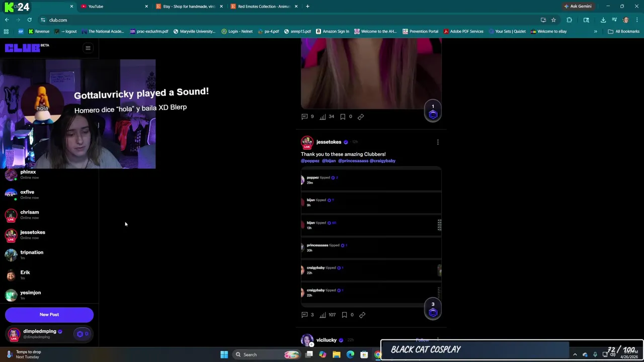
Task: Open the Amazon Sign In bookmark
Action: tap(333, 31)
